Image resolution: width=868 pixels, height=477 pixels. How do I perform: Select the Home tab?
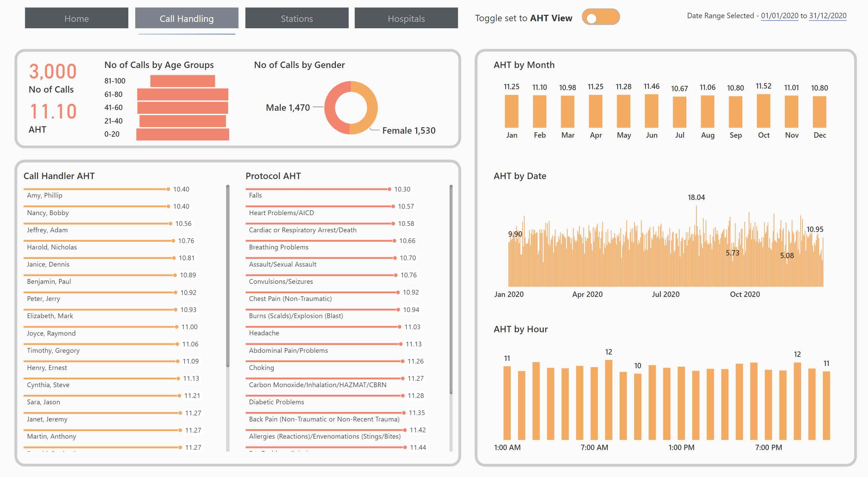coord(76,18)
